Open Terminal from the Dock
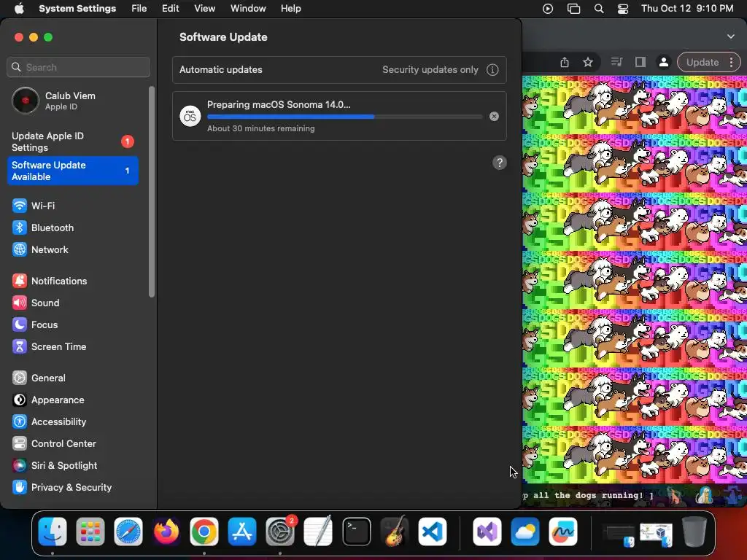 coord(356,532)
